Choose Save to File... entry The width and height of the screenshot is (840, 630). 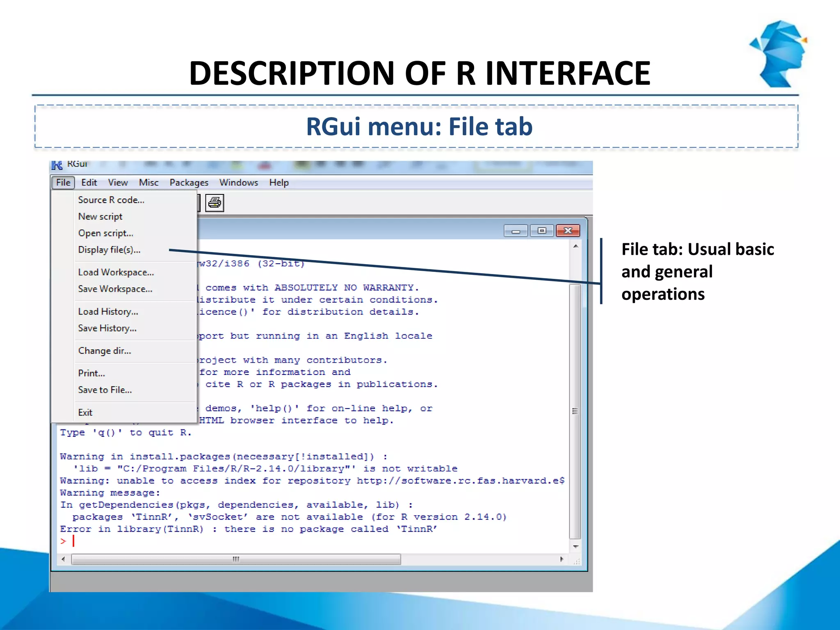124,390
